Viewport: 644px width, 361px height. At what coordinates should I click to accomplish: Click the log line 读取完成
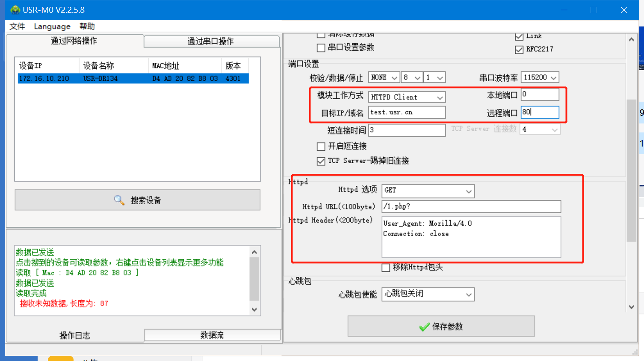pos(31,293)
